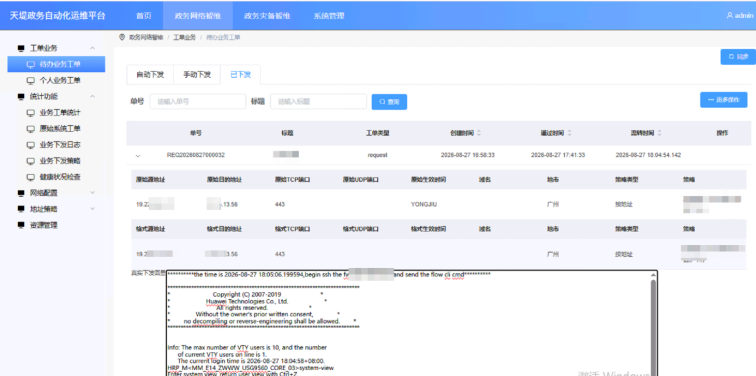Click the monitor icon beside 业务下发日志
Screen dimensions: 756x376
tap(31, 145)
